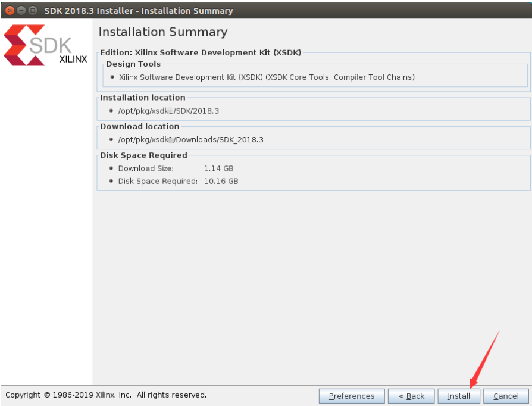The width and height of the screenshot is (532, 406).
Task: Close the SDK installer window
Action: [10, 11]
